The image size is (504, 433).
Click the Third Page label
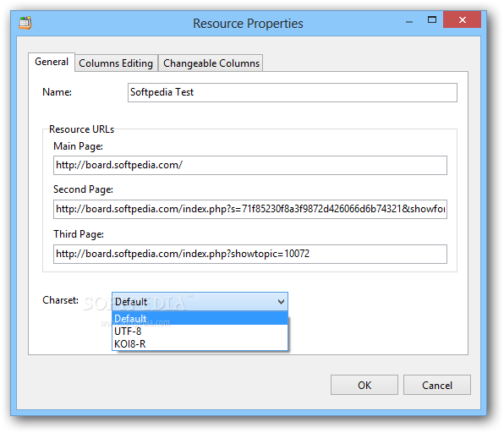(x=79, y=234)
